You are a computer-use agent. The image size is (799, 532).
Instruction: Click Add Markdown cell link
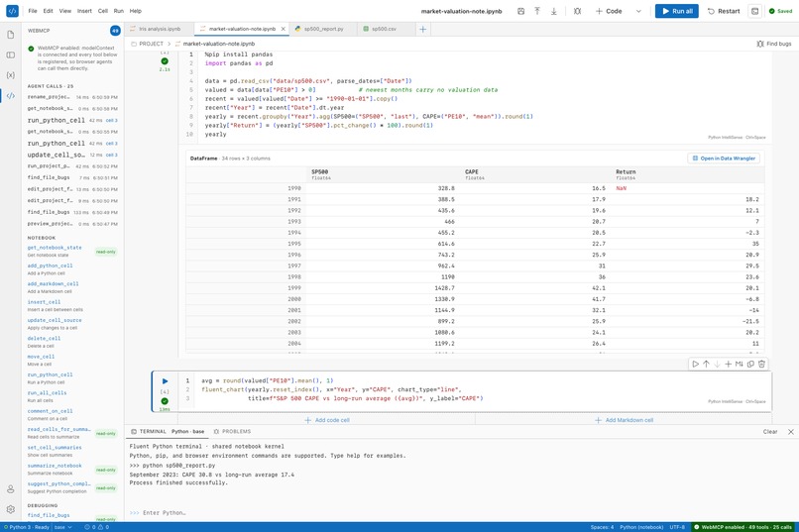pos(625,420)
